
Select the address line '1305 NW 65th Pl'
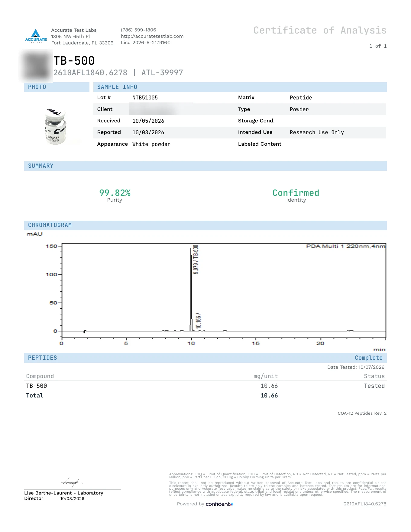[71, 37]
